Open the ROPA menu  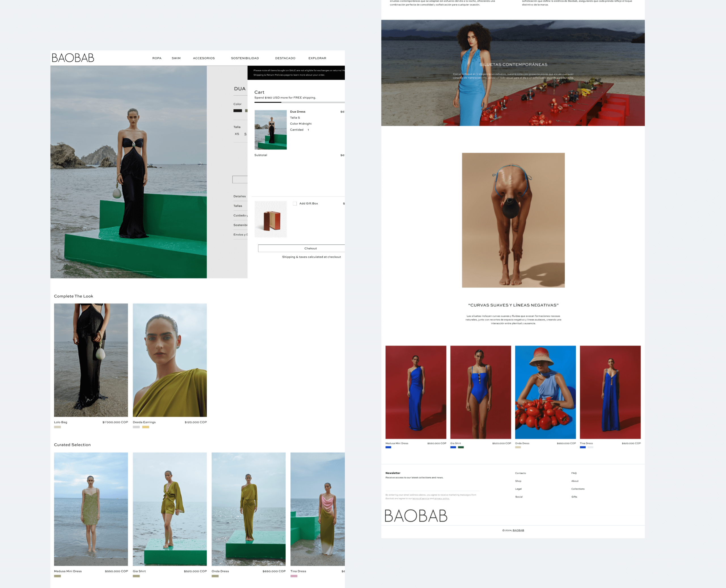pyautogui.click(x=157, y=58)
